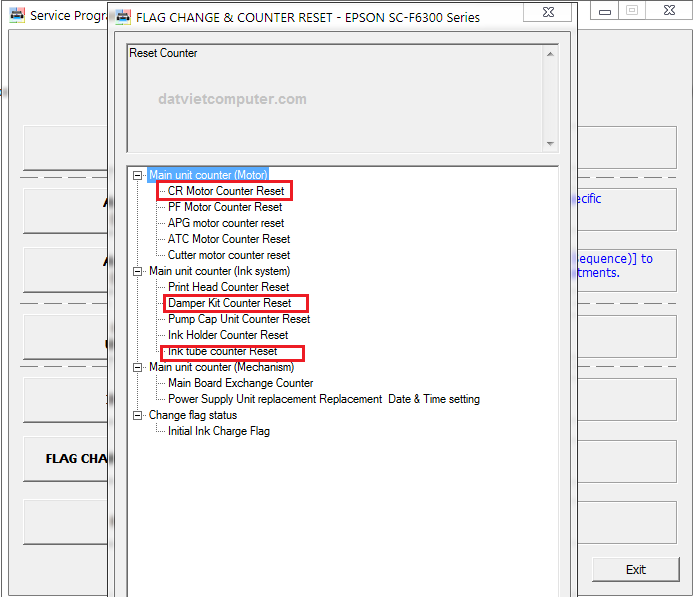The width and height of the screenshot is (693, 597).
Task: Collapse the Change flag status node
Action: [x=137, y=415]
